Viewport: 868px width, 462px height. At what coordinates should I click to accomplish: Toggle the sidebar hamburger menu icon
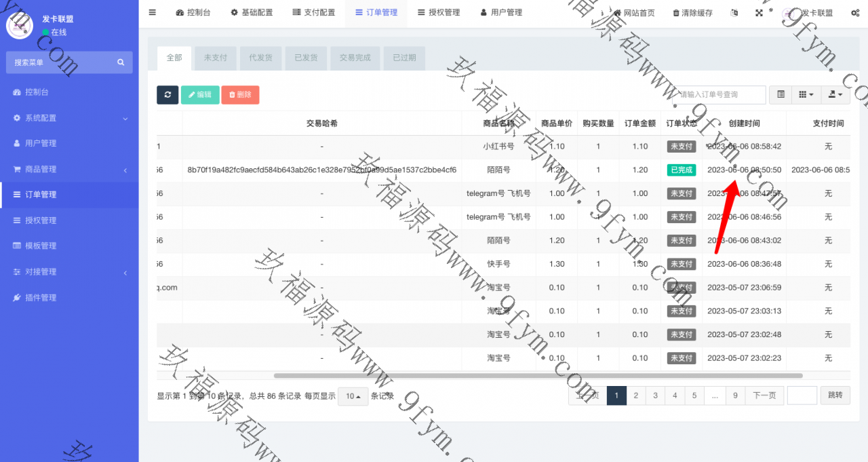(152, 13)
